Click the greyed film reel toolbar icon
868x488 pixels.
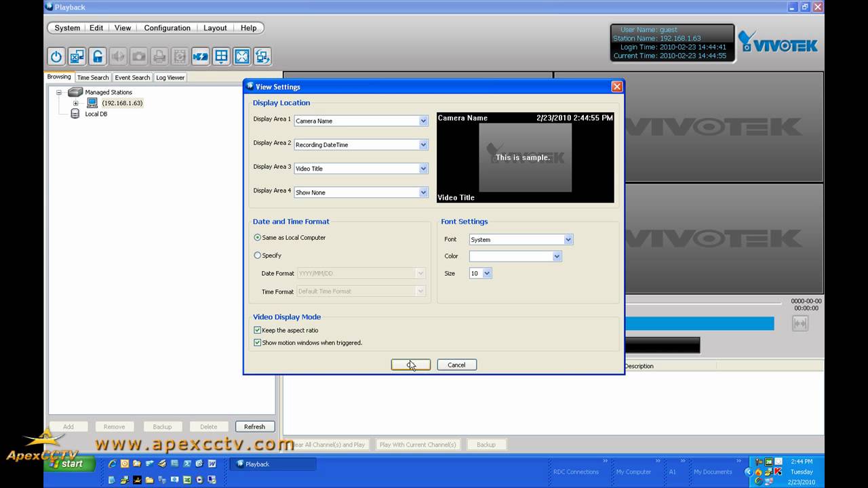[x=180, y=57]
